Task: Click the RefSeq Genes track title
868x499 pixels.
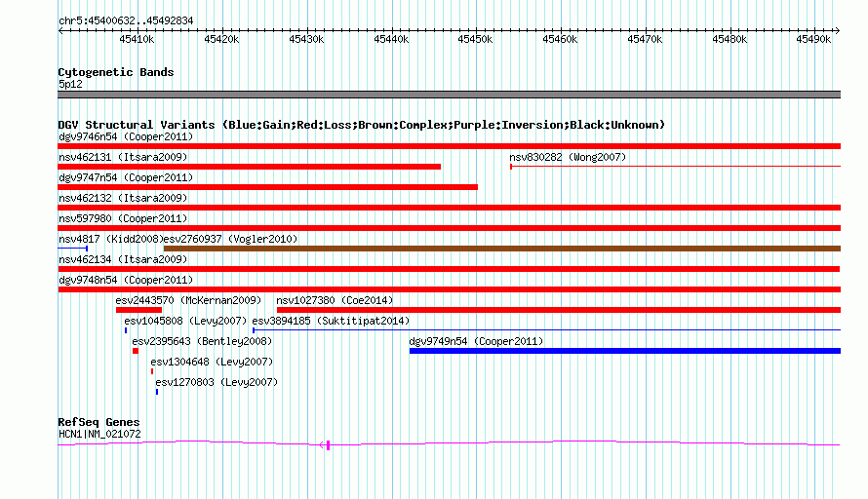Action: click(99, 422)
